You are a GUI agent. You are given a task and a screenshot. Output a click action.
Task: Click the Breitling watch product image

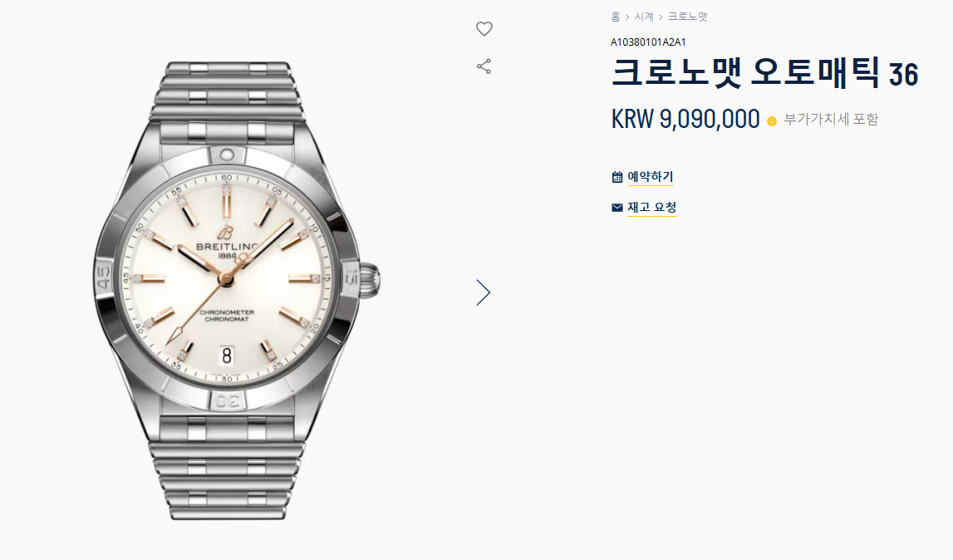click(x=237, y=291)
